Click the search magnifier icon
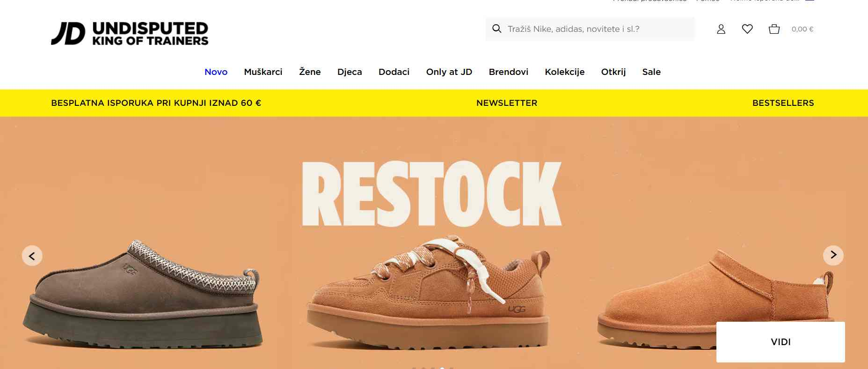The width and height of the screenshot is (868, 369). [497, 29]
